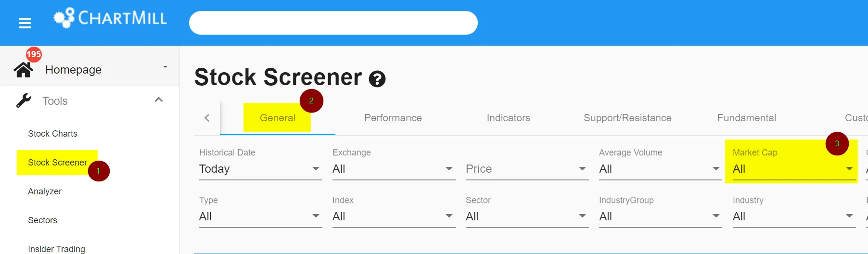Click the Homepage house icon
The width and height of the screenshot is (868, 254).
(x=23, y=70)
